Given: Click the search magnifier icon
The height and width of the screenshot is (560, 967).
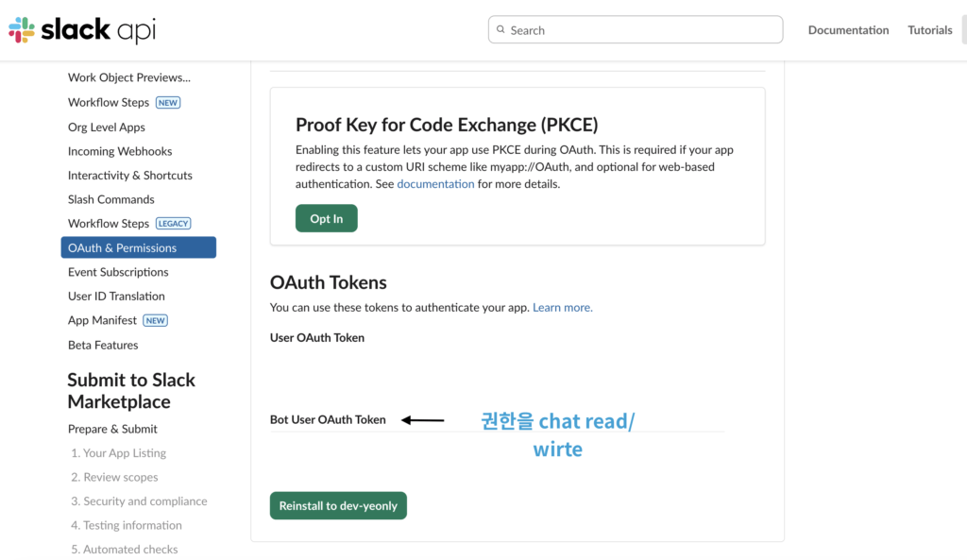Looking at the screenshot, I should click(x=500, y=30).
